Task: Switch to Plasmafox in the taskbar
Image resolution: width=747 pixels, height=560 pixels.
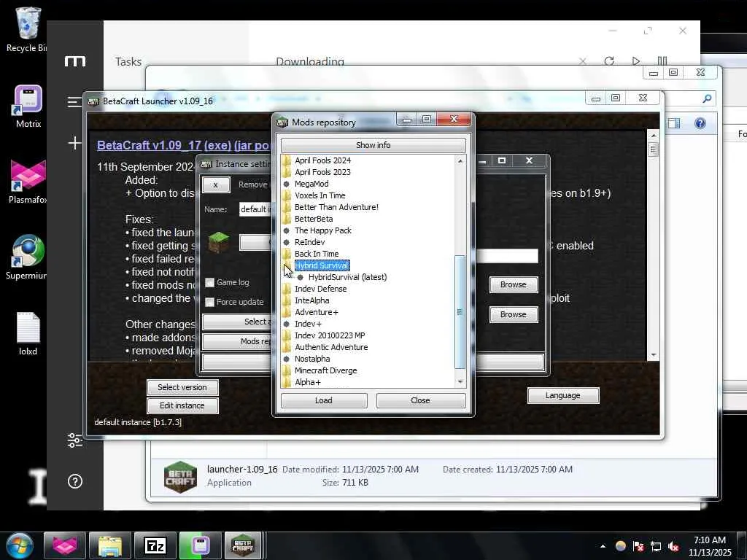Action: pos(65,545)
